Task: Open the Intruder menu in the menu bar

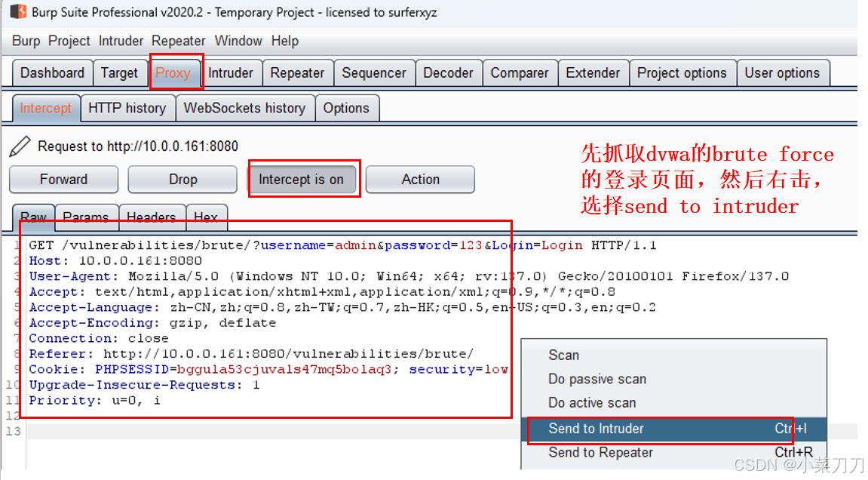Action: coord(121,41)
